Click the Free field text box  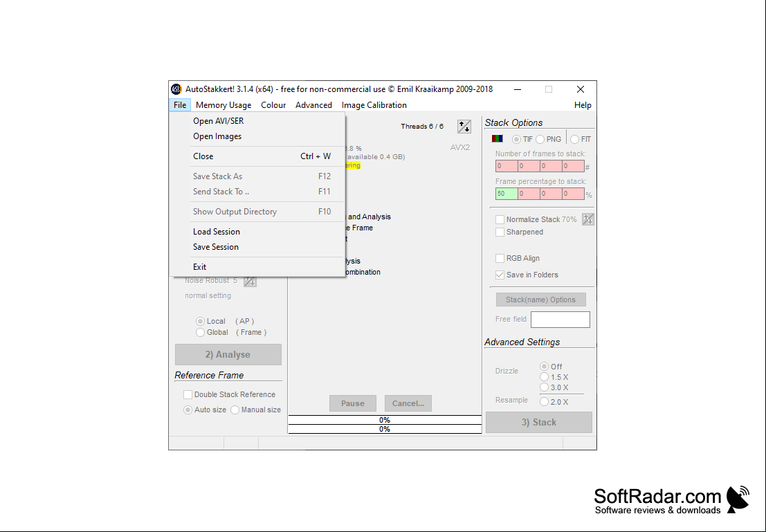[x=560, y=320]
